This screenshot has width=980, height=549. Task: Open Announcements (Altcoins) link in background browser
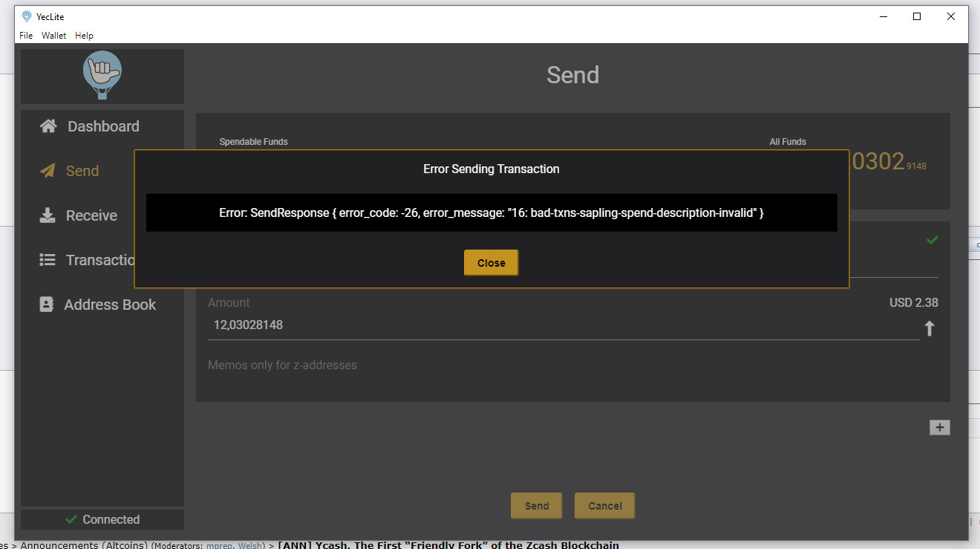(x=84, y=545)
